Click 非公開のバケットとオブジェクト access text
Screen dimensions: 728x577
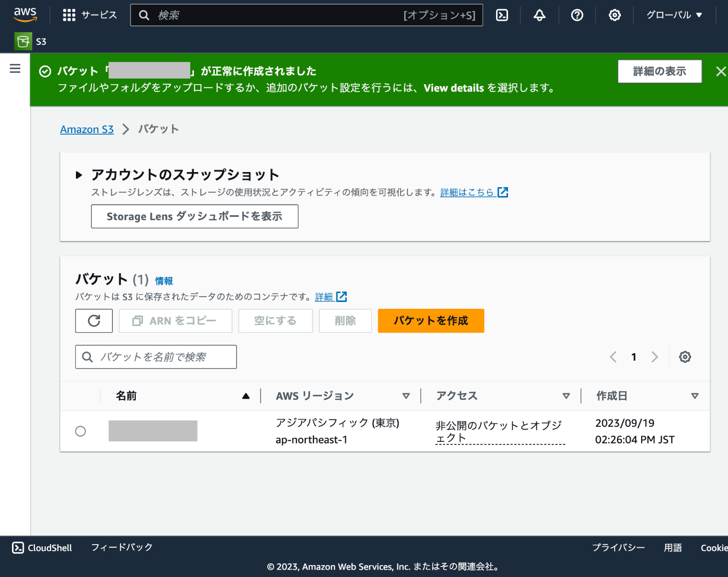[500, 431]
